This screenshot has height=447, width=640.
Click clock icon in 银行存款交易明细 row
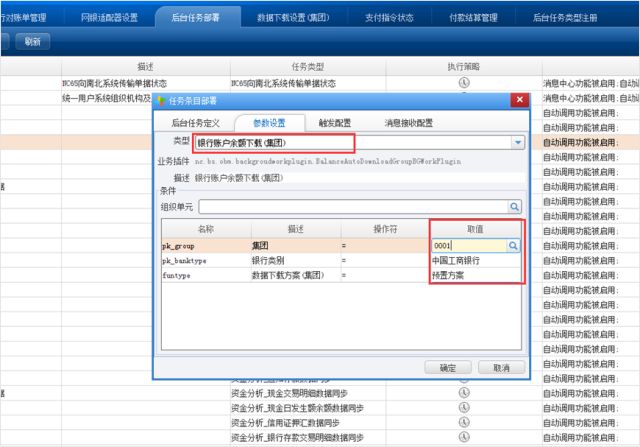click(464, 437)
